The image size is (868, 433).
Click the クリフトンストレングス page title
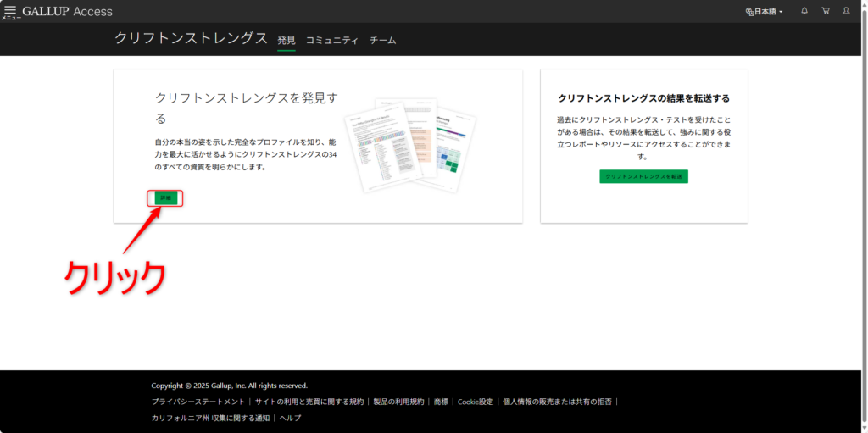click(x=191, y=38)
